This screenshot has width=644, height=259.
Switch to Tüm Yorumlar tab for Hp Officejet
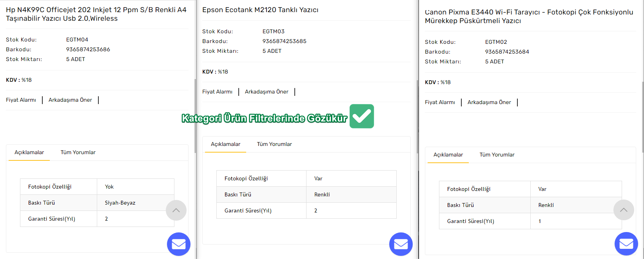tap(78, 153)
